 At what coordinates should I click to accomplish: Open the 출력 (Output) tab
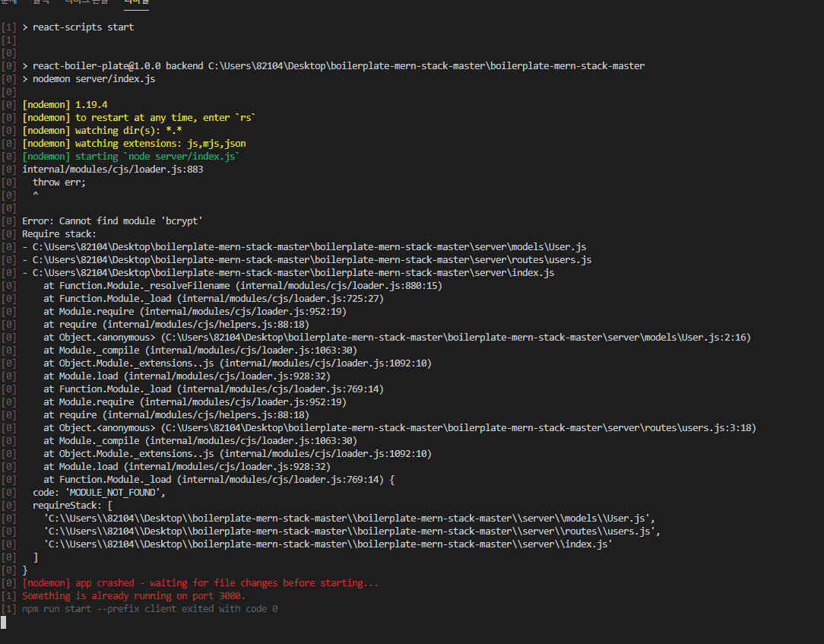(40, 4)
